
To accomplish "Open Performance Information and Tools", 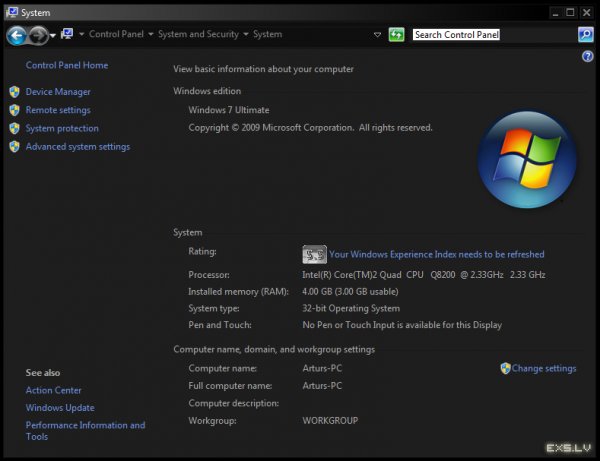I will (x=85, y=431).
